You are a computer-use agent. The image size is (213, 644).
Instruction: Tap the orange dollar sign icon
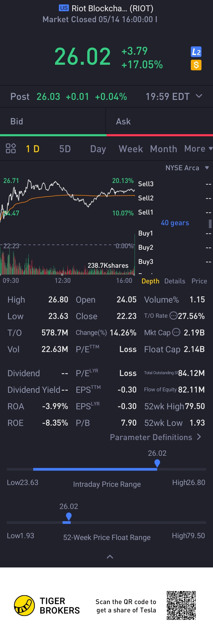point(196,65)
